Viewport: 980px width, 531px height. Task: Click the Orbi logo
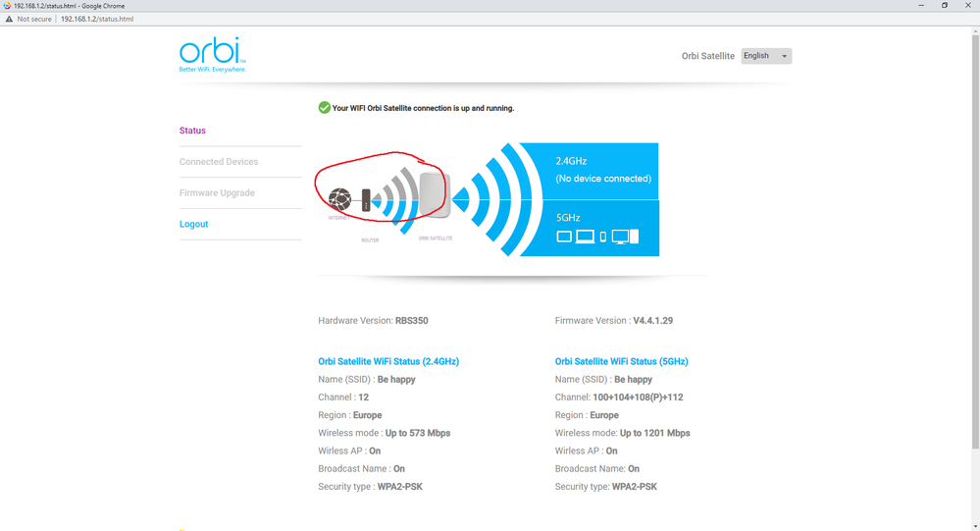213,54
